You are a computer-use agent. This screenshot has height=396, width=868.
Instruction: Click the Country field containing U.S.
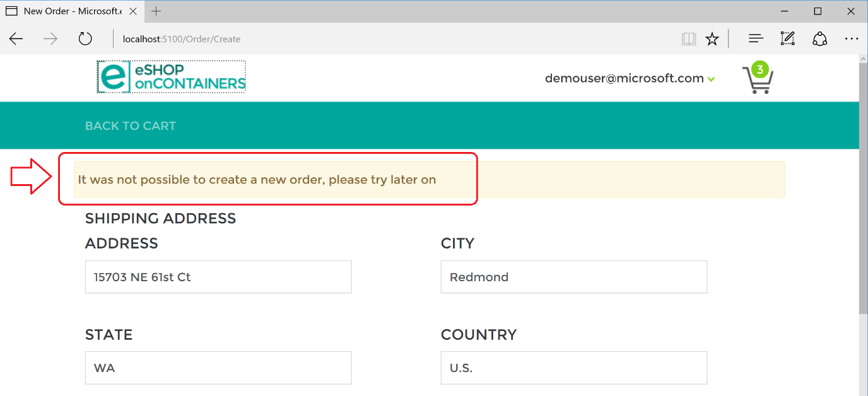pyautogui.click(x=573, y=368)
